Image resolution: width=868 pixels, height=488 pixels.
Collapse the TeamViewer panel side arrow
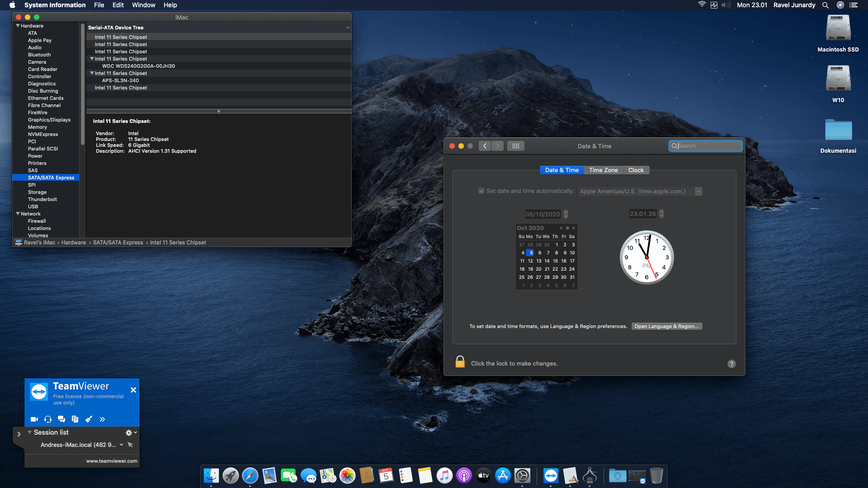[x=19, y=434]
